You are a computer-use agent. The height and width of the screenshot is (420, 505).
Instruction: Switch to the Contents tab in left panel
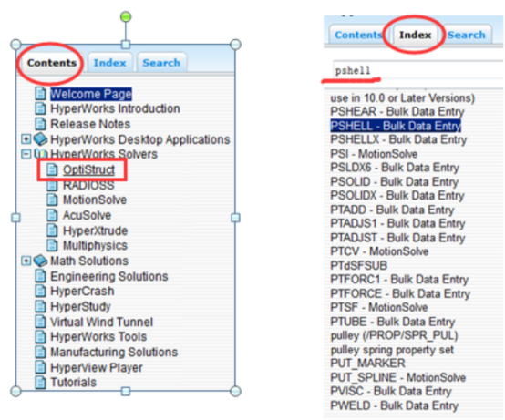point(52,63)
